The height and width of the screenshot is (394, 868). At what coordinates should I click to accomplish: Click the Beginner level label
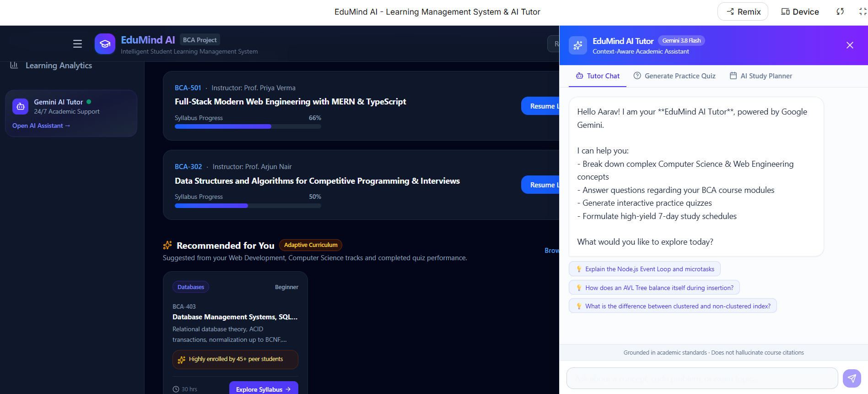(x=286, y=287)
